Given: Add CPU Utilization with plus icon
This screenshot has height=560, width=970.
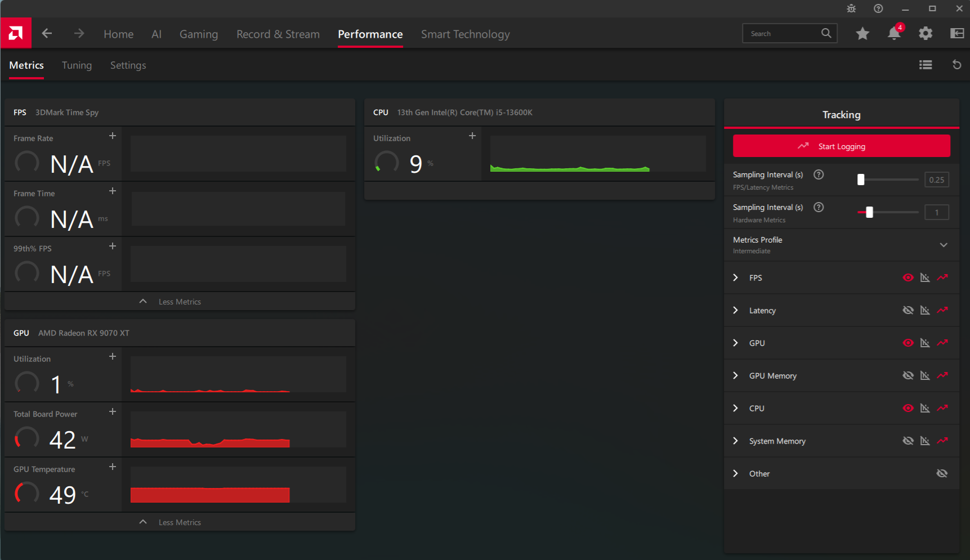Looking at the screenshot, I should point(472,136).
